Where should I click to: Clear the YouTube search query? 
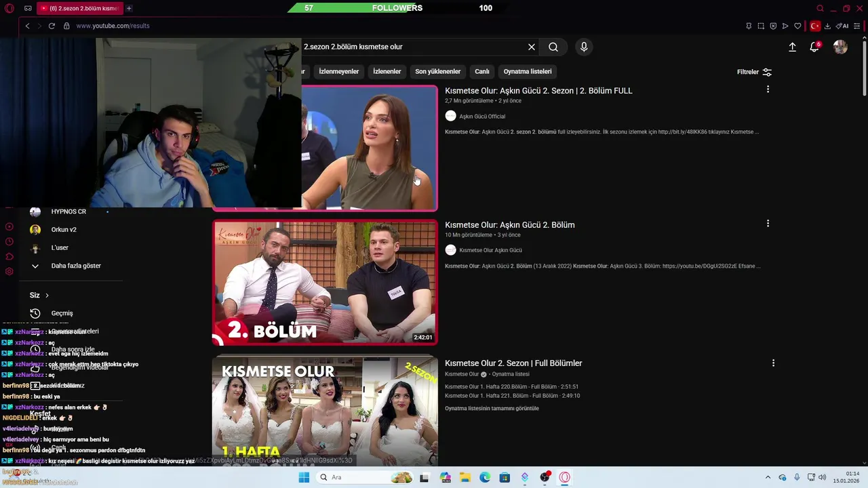[x=532, y=47]
